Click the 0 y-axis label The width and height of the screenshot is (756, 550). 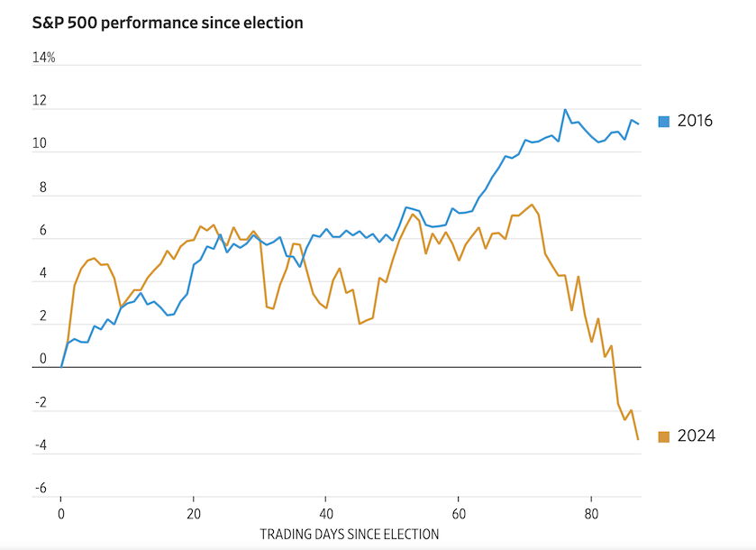pos(41,360)
